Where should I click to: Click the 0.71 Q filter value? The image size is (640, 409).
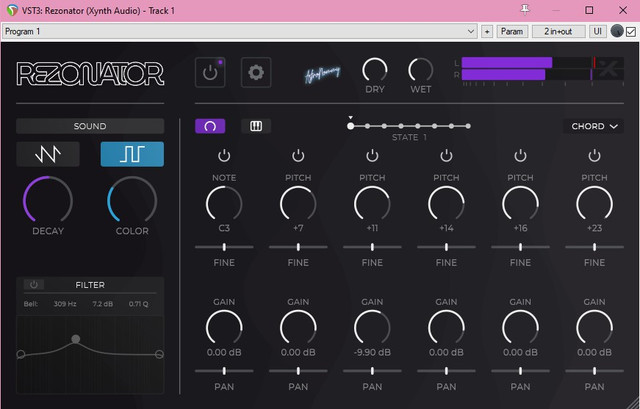click(139, 304)
